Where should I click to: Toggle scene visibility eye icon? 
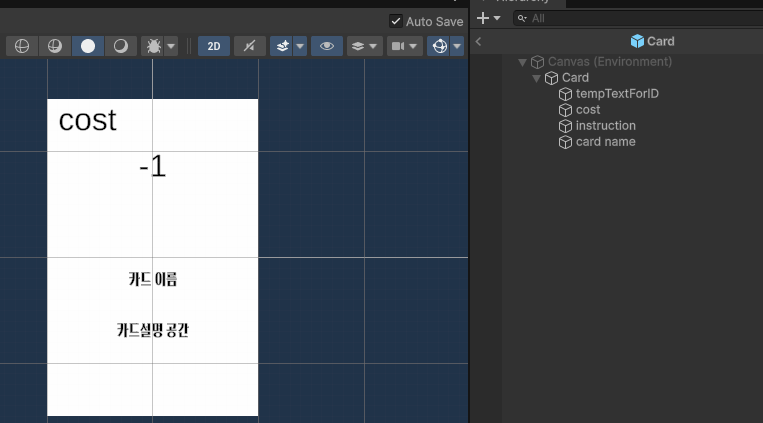click(x=327, y=46)
